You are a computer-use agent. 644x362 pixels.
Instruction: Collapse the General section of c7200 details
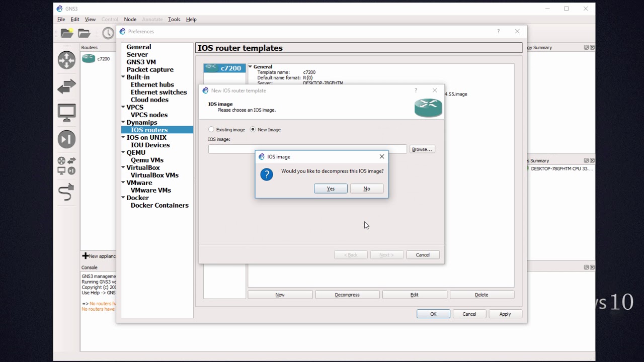tap(250, 66)
